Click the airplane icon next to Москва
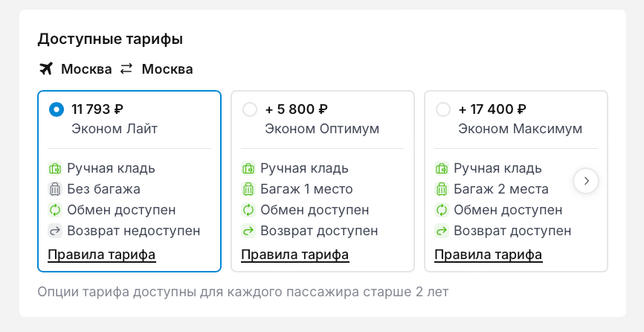 (46, 69)
